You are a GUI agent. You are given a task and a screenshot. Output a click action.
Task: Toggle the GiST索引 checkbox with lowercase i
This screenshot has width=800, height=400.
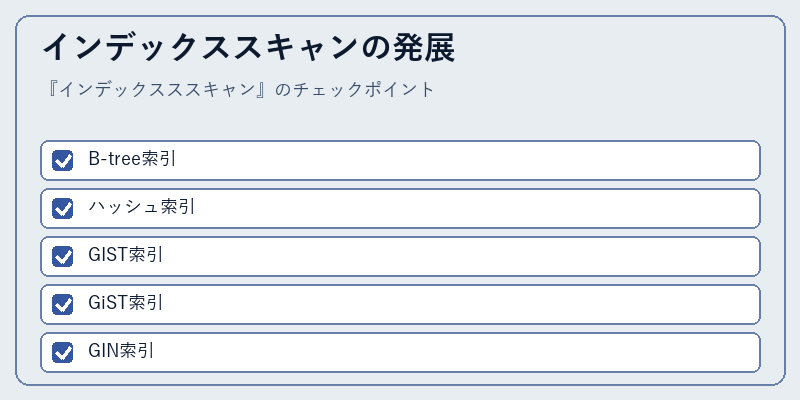(62, 304)
